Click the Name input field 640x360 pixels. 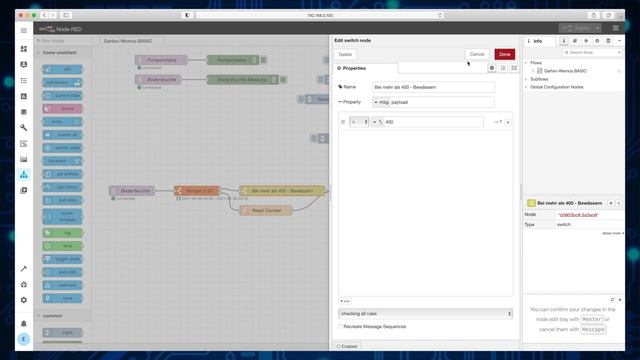coord(433,87)
